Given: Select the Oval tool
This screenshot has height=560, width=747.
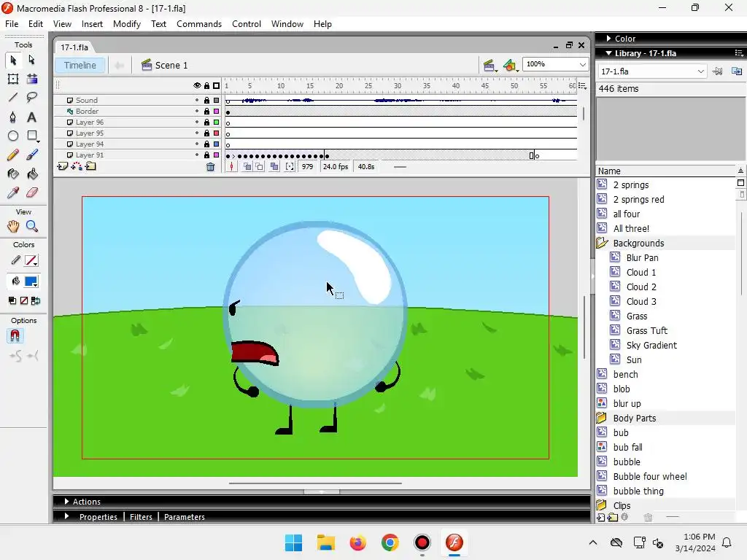Looking at the screenshot, I should pos(13,136).
